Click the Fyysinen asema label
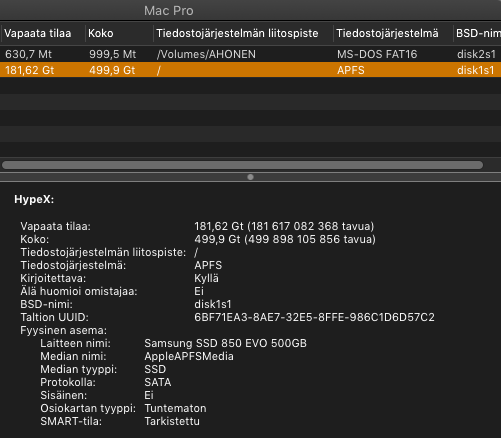Viewport: 501px width, 438px height. point(63,330)
